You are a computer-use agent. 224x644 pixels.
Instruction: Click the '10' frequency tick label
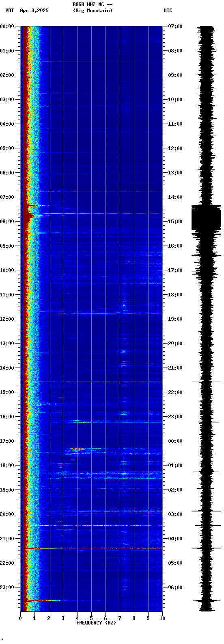pos(162,618)
